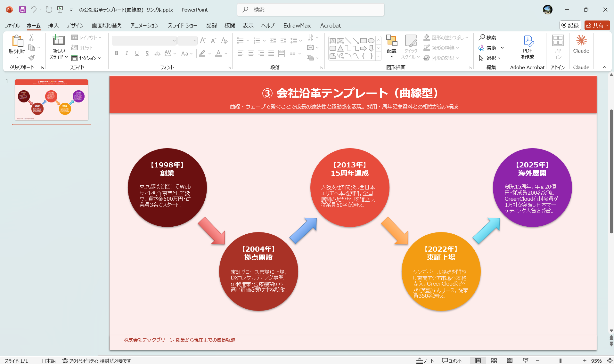Open Quick Access Toolbar customize dropdown
Screen dimensions: 614x364
pos(71,10)
